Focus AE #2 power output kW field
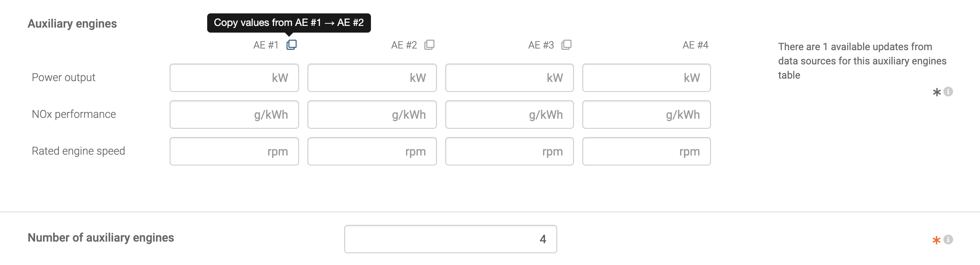 372,78
